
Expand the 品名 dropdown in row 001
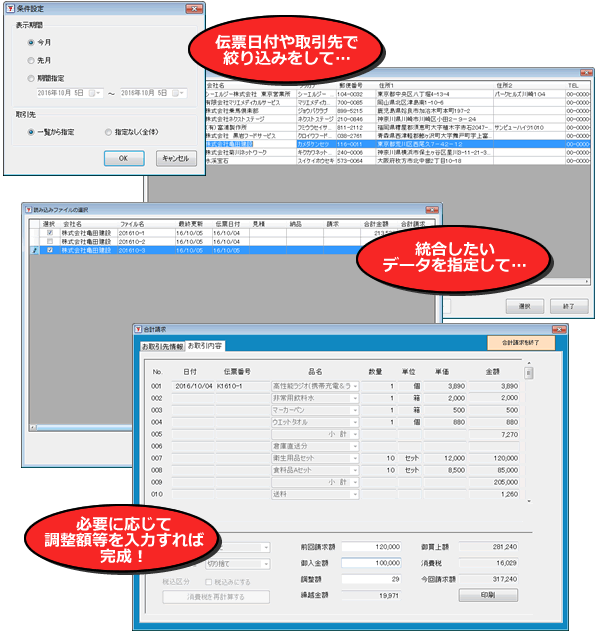[355, 387]
